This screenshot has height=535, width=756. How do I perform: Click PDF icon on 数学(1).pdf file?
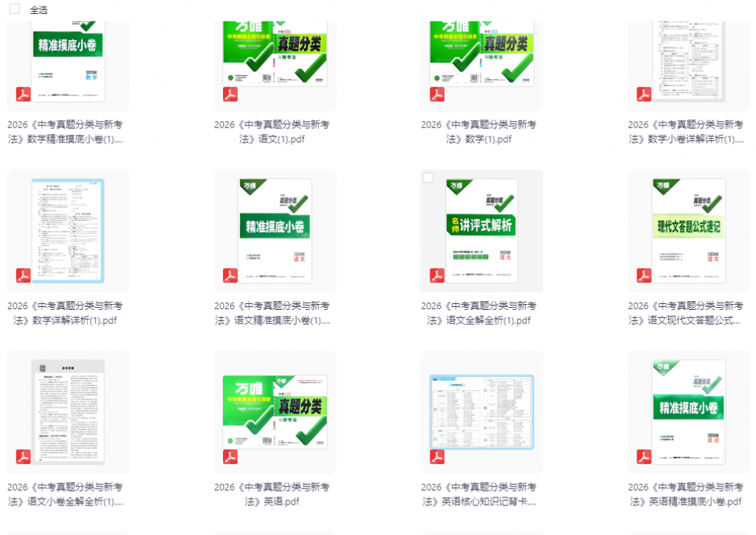(437, 94)
